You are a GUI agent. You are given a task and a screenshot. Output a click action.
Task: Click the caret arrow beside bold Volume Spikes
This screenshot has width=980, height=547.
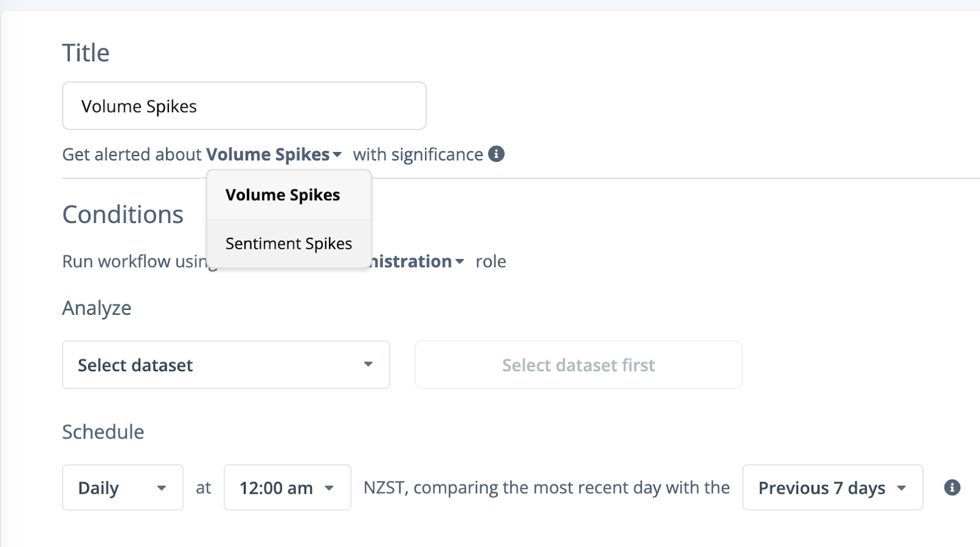point(337,155)
